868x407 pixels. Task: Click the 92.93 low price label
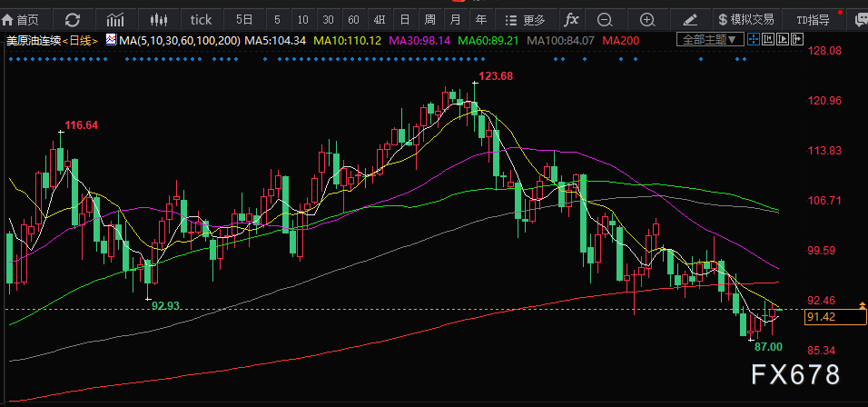(x=166, y=305)
